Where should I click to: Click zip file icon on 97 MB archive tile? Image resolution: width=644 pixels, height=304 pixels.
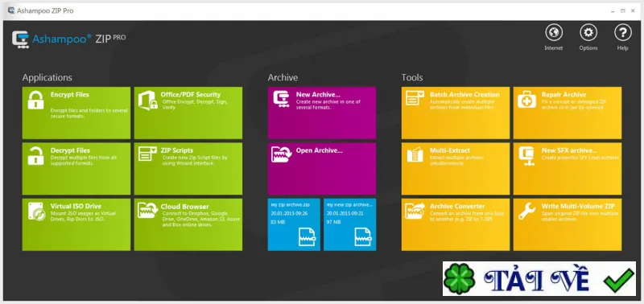[x=363, y=236]
